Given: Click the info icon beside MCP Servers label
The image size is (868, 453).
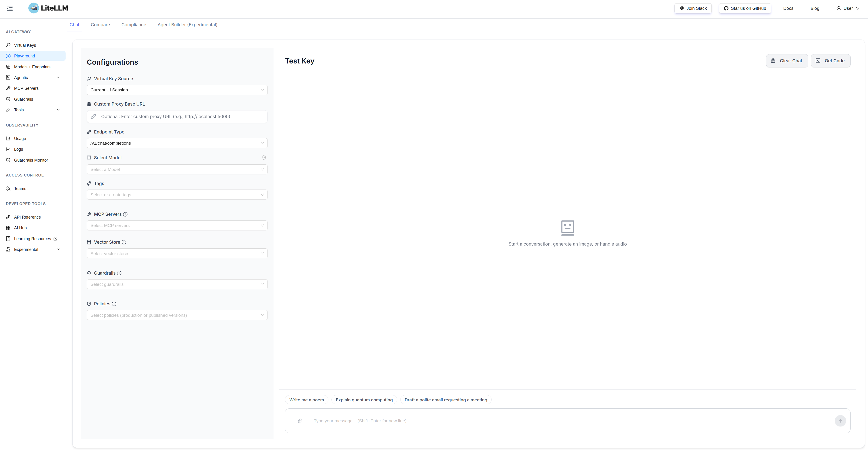Looking at the screenshot, I should pos(125,214).
